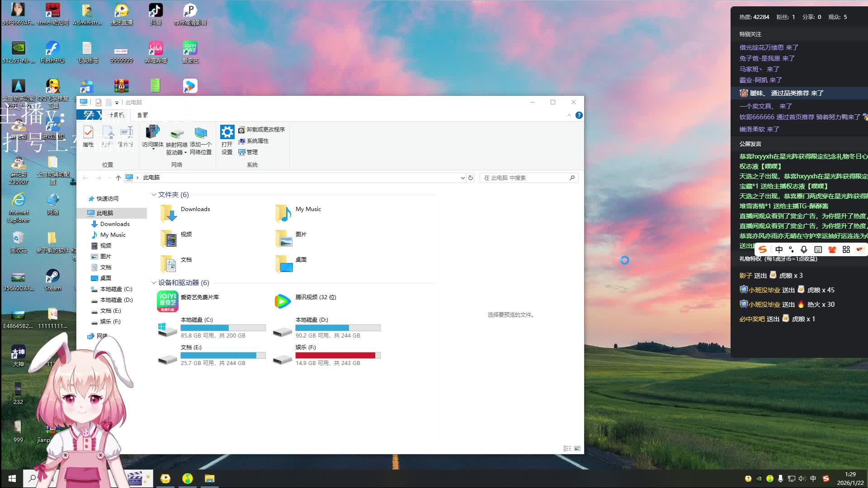868x488 pixels.
Task: Switch to the 查看 ribbon tab
Action: 142,115
